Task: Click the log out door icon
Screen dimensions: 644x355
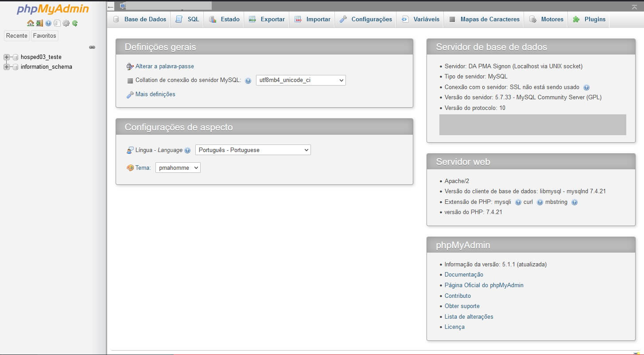Action: 39,23
